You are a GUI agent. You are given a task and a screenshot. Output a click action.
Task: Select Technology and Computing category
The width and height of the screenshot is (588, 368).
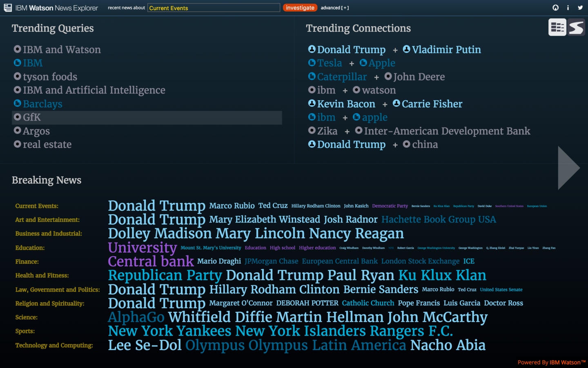[x=54, y=345]
